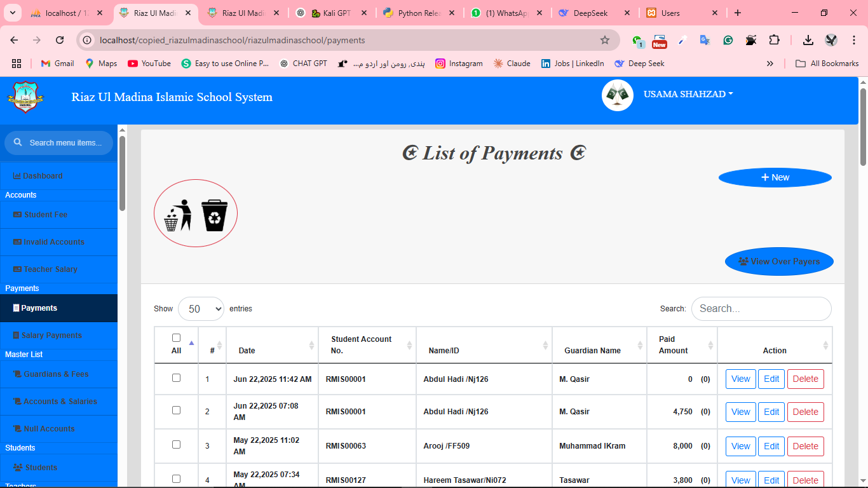Tick checkbox for row 4
The height and width of the screenshot is (488, 868).
[x=176, y=479]
